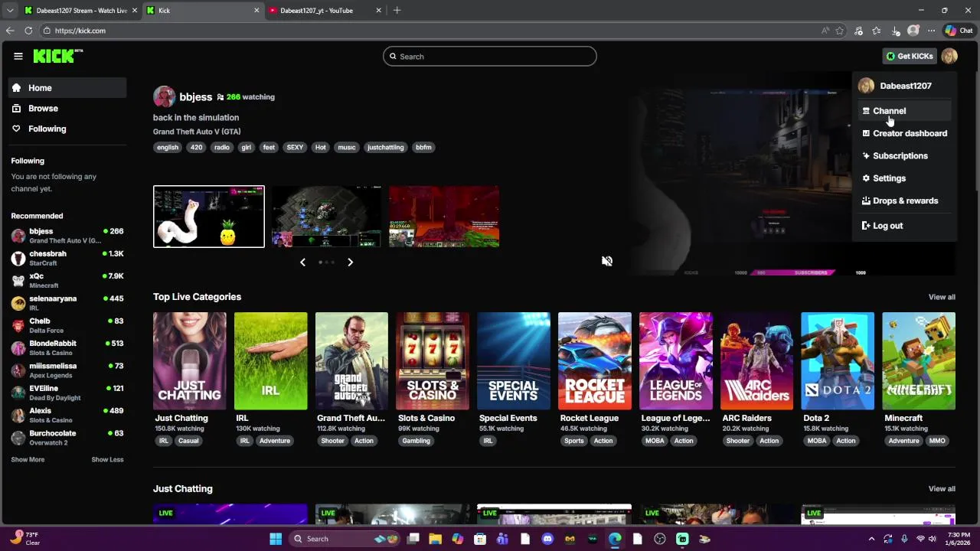View all Just Chatting streams
The height and width of the screenshot is (551, 980).
coord(942,489)
